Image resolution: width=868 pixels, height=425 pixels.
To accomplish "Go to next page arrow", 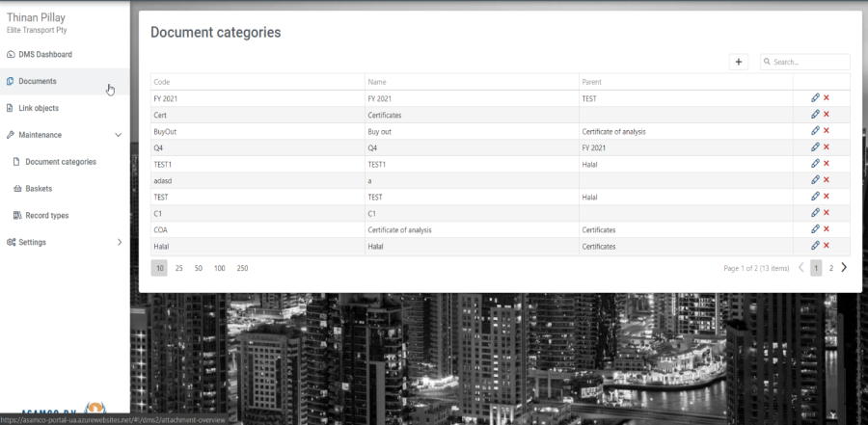I will 844,268.
